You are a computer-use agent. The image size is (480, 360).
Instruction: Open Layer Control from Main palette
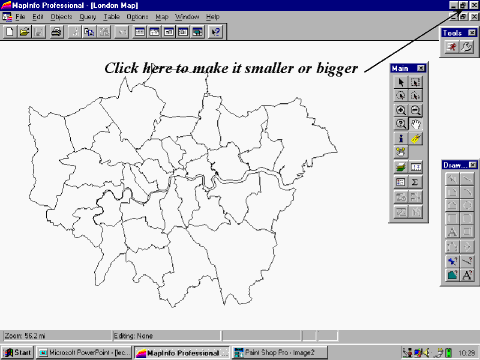pyautogui.click(x=401, y=167)
